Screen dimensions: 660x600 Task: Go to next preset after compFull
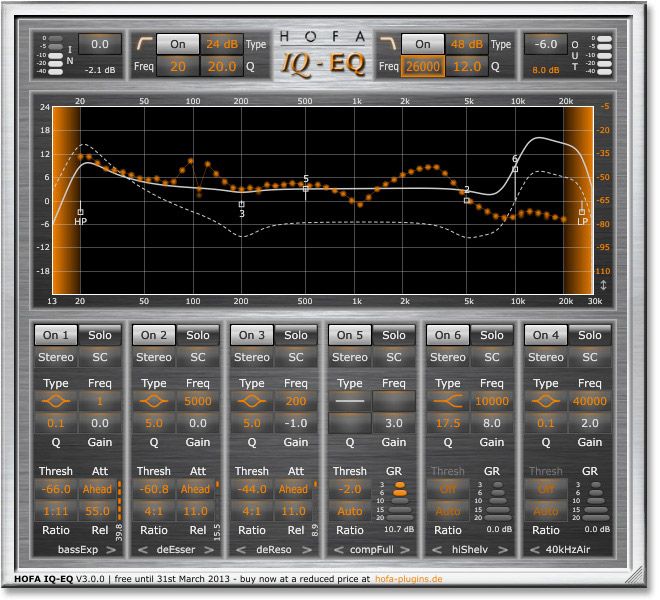click(405, 549)
